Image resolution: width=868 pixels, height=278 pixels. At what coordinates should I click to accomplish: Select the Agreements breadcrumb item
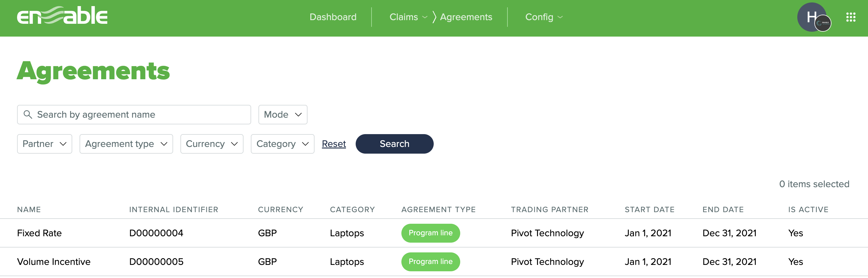(466, 17)
